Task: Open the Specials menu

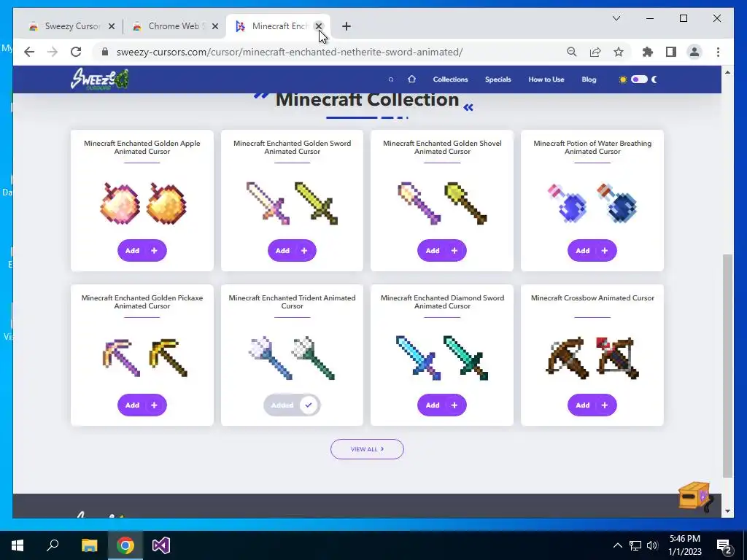Action: (498, 79)
